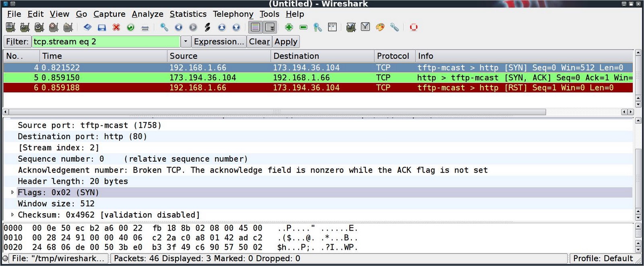Select the Window size: 512 line
This screenshot has height=266, width=644.
coord(318,204)
